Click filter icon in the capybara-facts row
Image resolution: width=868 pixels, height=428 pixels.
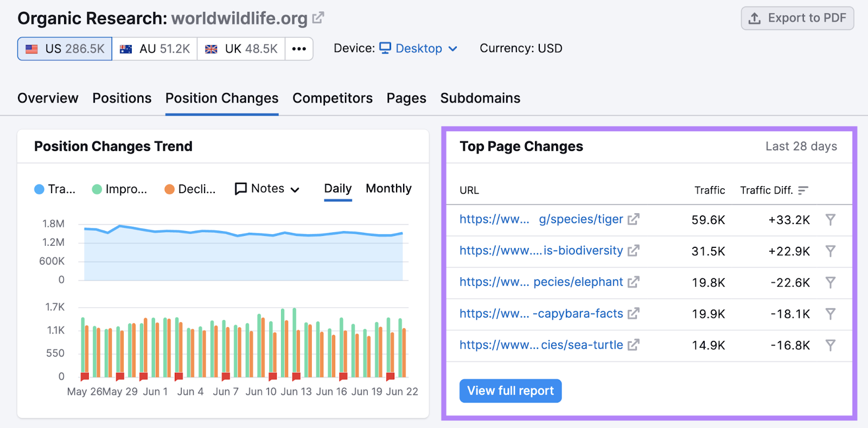click(830, 314)
